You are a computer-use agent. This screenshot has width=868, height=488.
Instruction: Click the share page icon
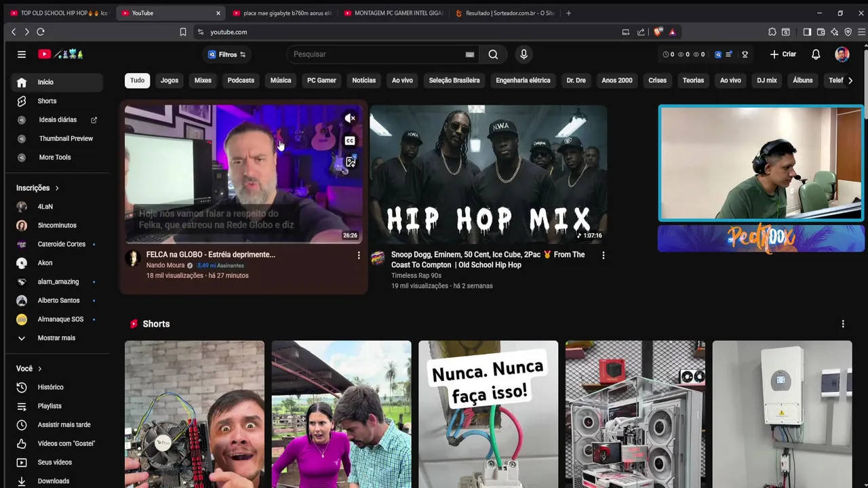[x=641, y=32]
